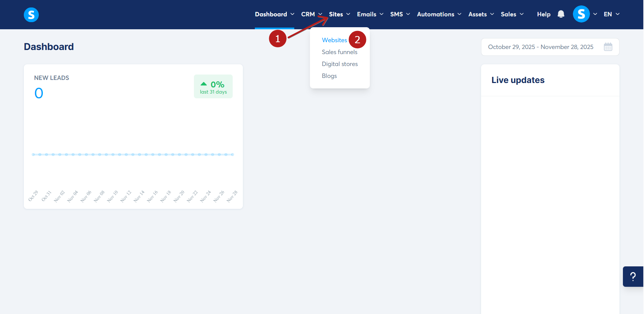Image resolution: width=644 pixels, height=314 pixels.
Task: Click the profile avatar icon
Action: point(581,14)
